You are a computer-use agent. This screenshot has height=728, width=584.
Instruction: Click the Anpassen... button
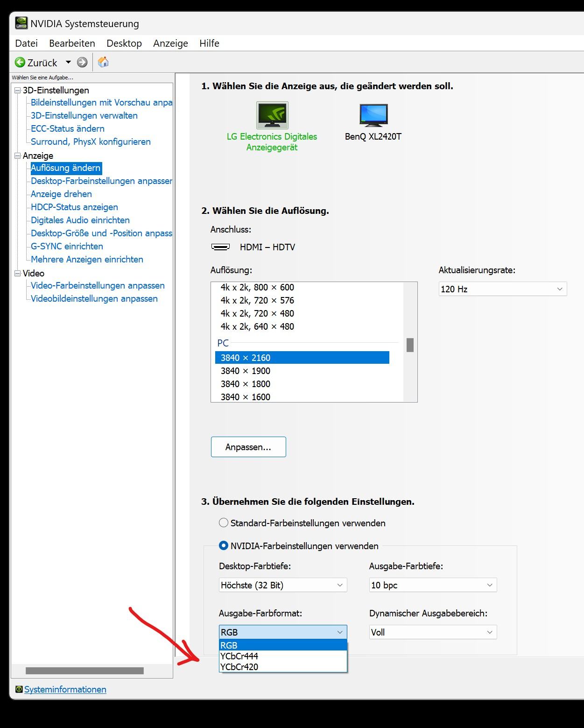tap(248, 447)
